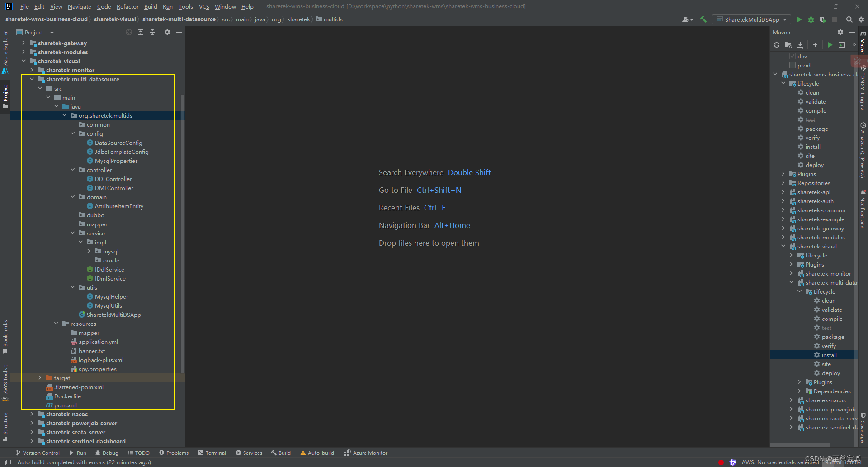
Task: Click the red recording indicator in status bar
Action: (722, 462)
